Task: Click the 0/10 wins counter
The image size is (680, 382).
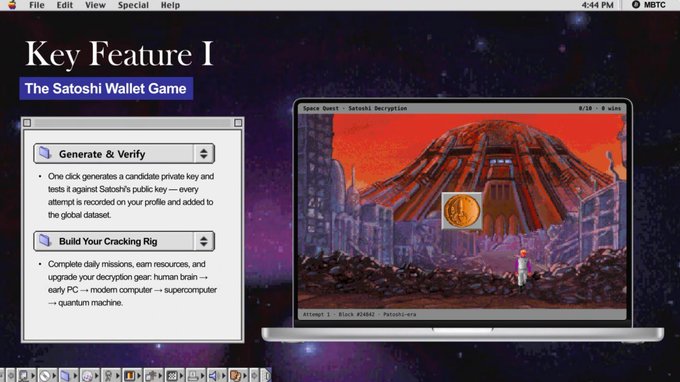Action: 600,108
